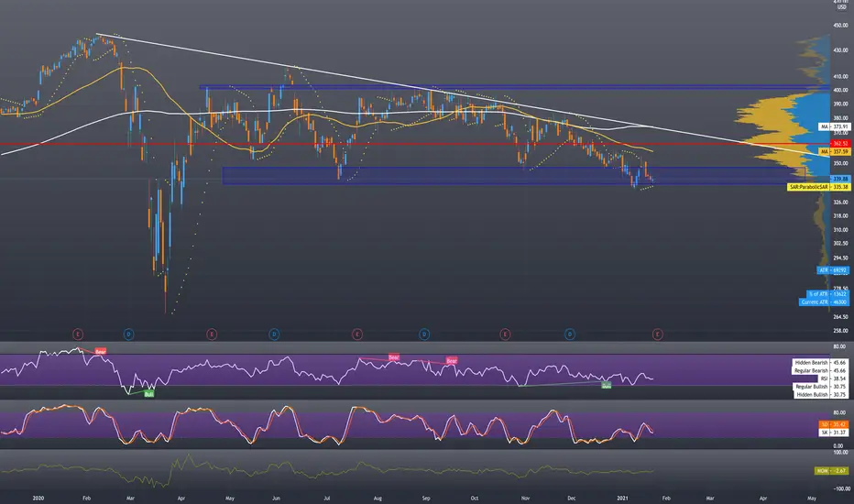Click the Nov label on the time axis

pos(525,498)
